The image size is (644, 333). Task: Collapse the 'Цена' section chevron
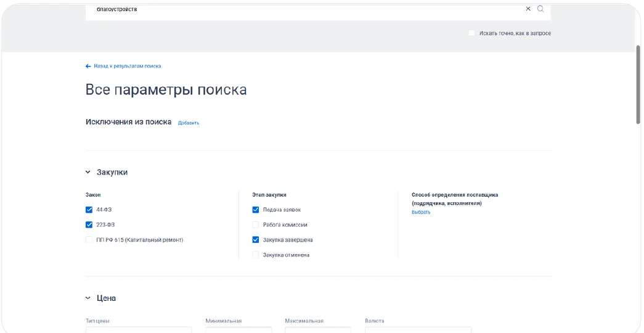88,298
